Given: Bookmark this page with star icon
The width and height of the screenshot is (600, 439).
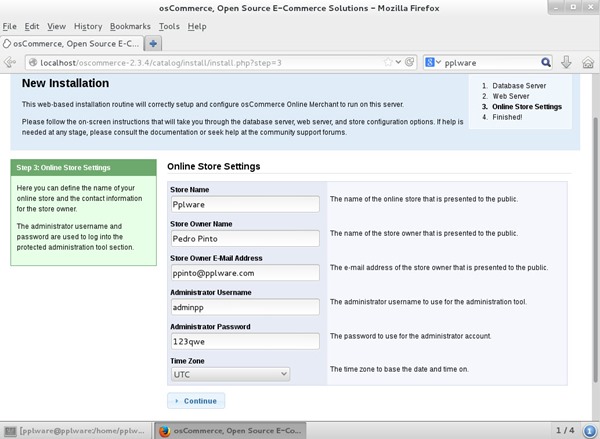Looking at the screenshot, I should coord(388,62).
